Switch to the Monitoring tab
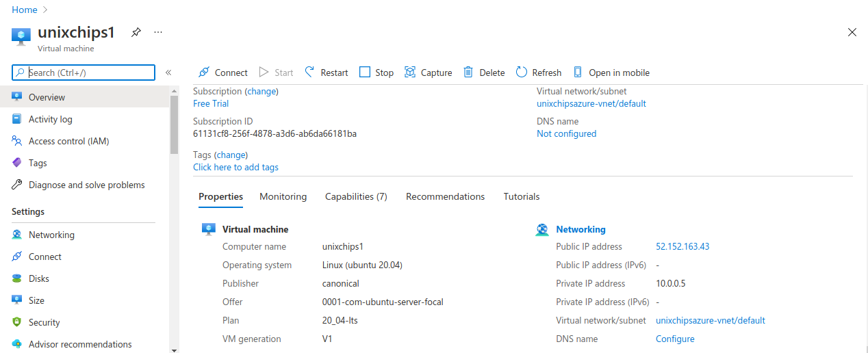 coord(283,196)
